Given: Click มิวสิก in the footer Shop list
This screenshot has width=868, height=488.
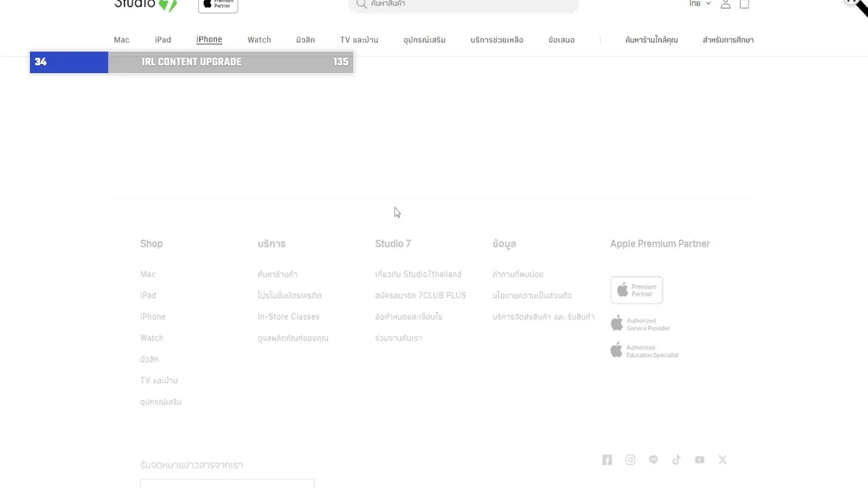Looking at the screenshot, I should click(x=149, y=359).
